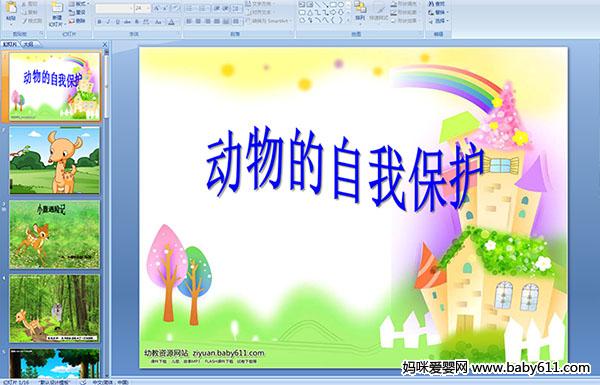Click the character spacing AV icon
This screenshot has width=600, height=385.
pyautogui.click(x=146, y=22)
